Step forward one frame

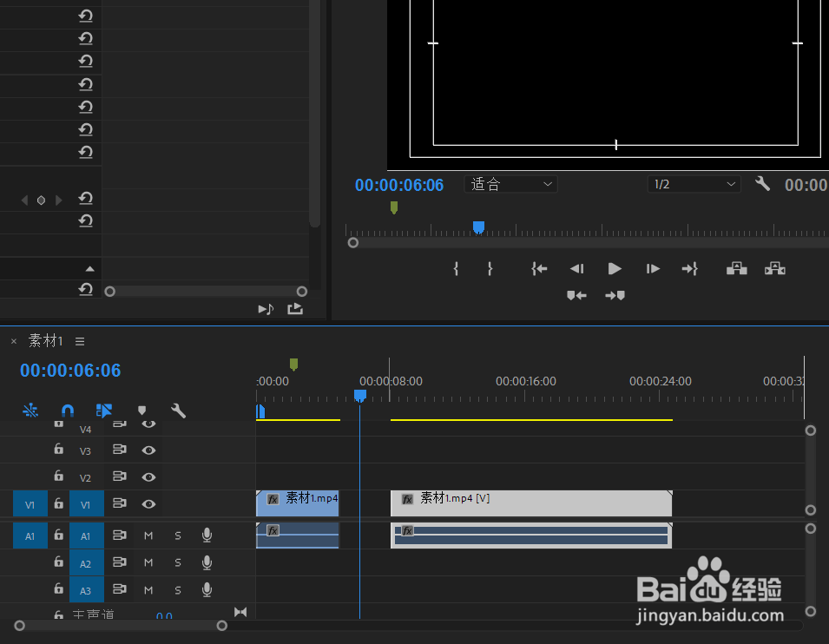coord(653,268)
